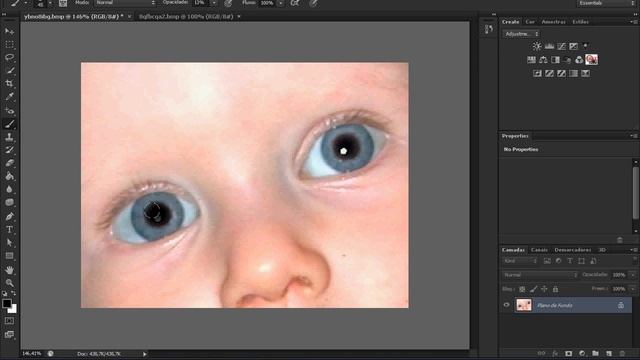Open the Amostras panel tab

[553, 22]
